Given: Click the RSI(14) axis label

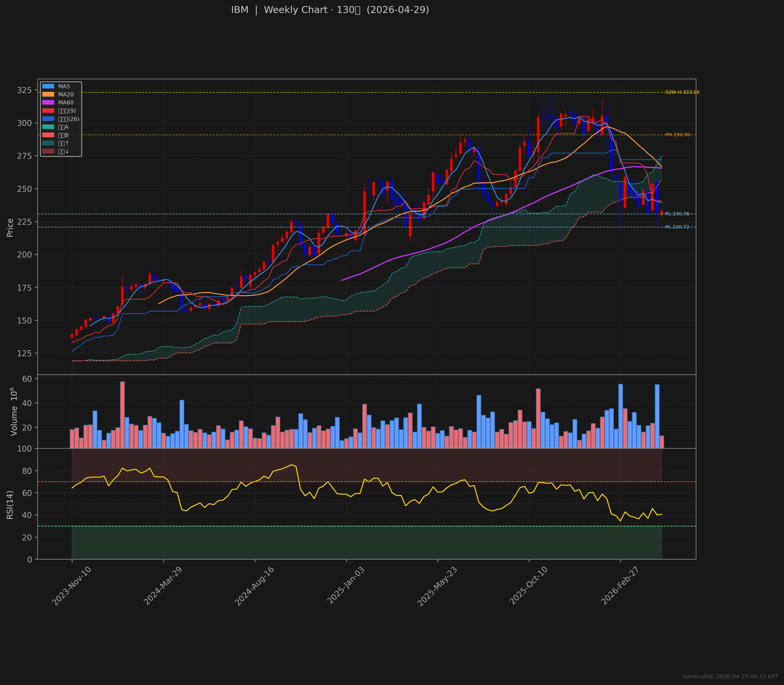Looking at the screenshot, I should 10,505.
